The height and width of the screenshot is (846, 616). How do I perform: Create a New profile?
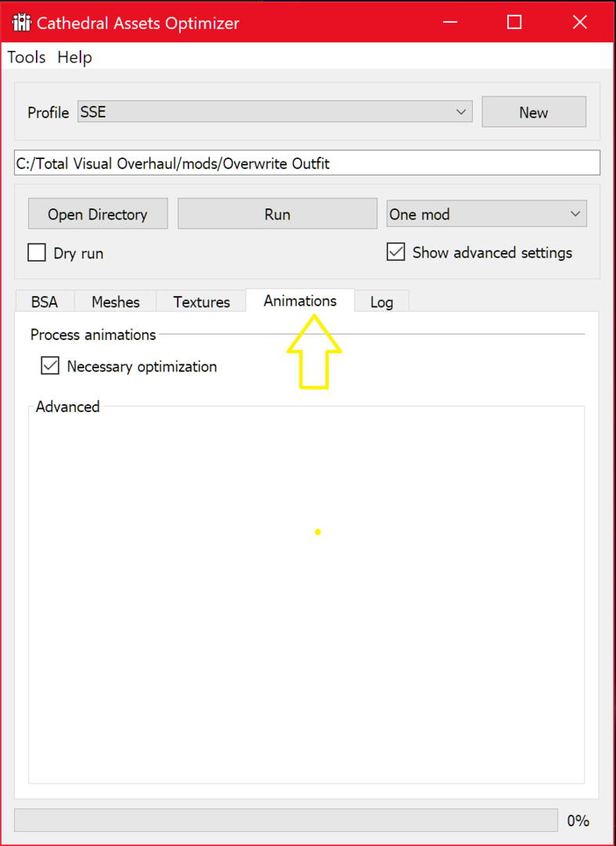click(534, 112)
